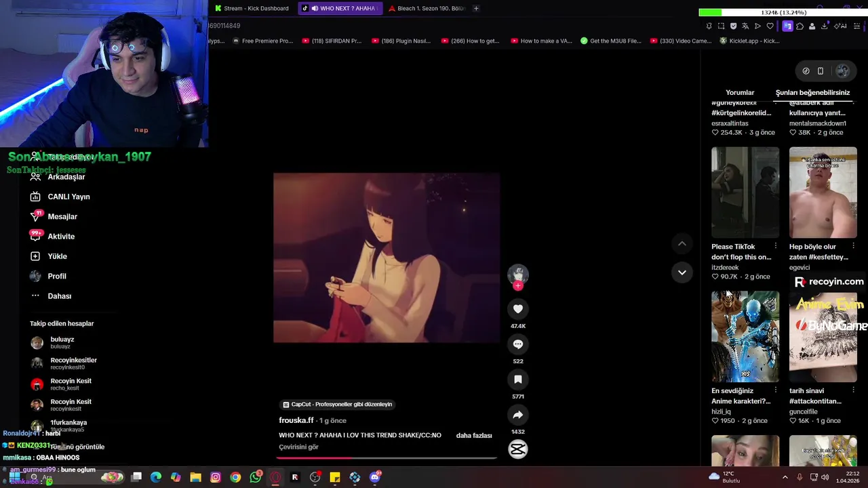Show hidden system tray icons chevron
This screenshot has height=488, width=868.
785,477
